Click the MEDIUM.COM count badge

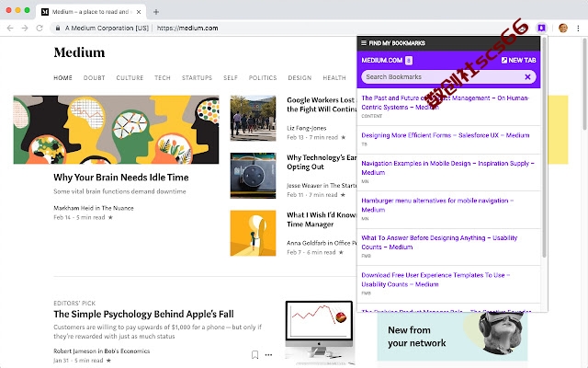(x=409, y=60)
